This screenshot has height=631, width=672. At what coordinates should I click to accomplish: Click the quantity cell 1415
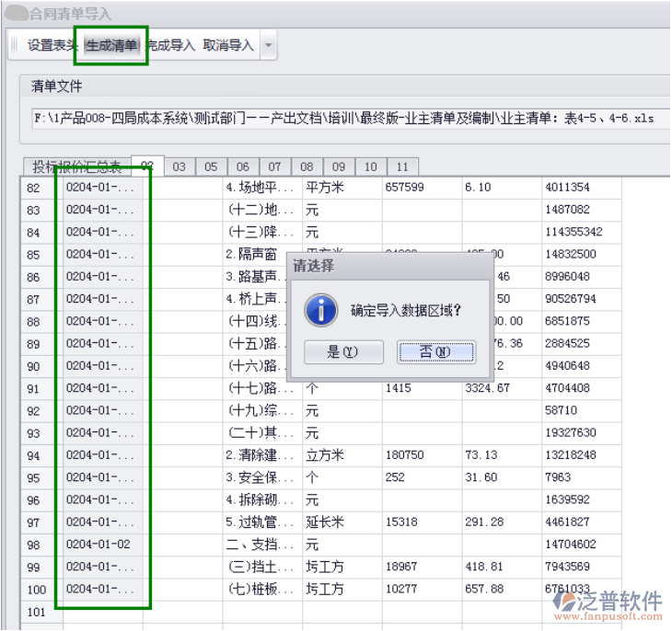423,388
